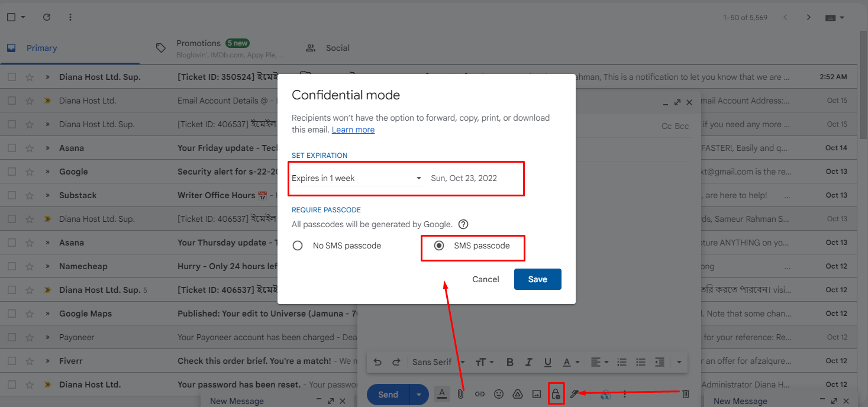The image size is (868, 407).
Task: Switch to the Social tab
Action: (x=337, y=48)
